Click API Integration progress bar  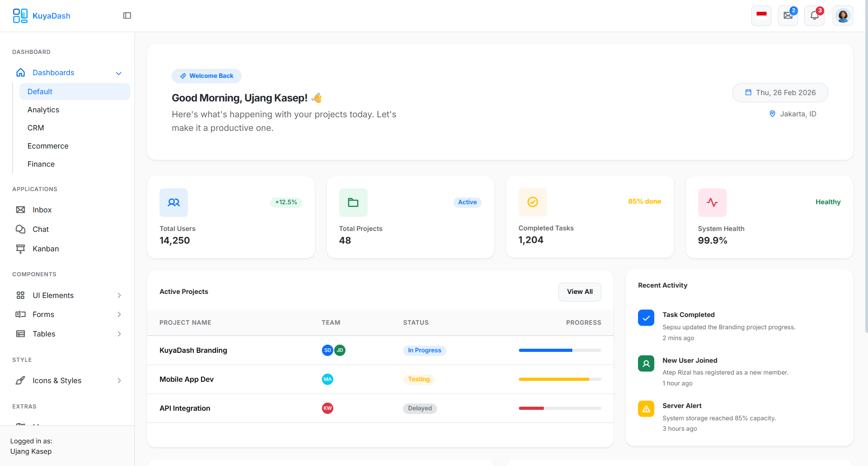point(560,408)
